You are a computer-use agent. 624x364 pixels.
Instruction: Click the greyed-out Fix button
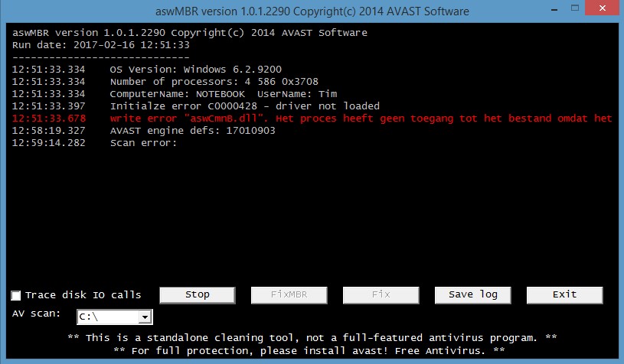(x=381, y=295)
